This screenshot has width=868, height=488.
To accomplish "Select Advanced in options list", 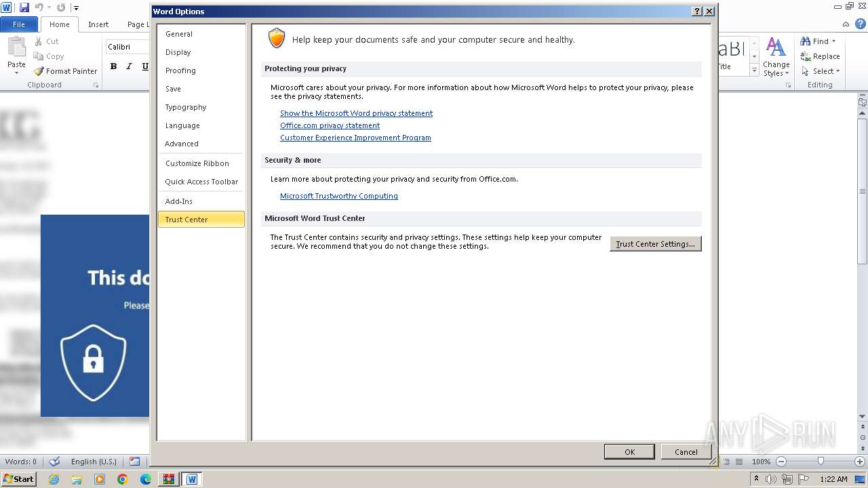I will (x=201, y=144).
